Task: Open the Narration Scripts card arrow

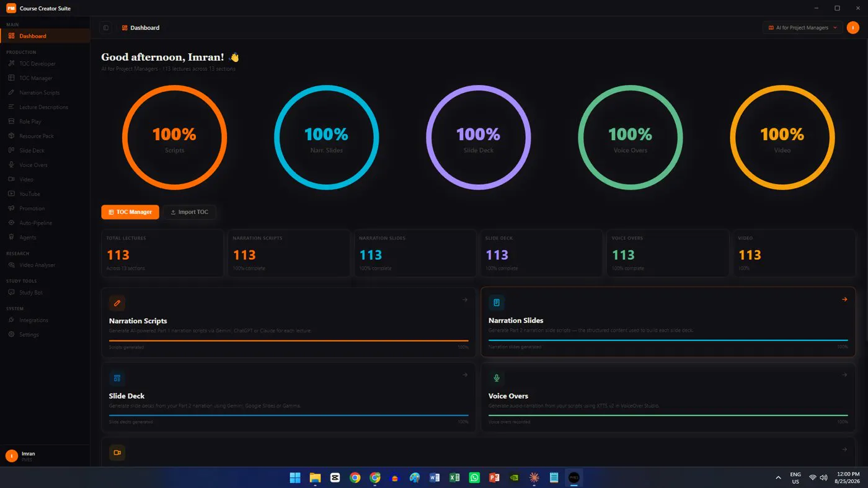Action: click(x=465, y=300)
